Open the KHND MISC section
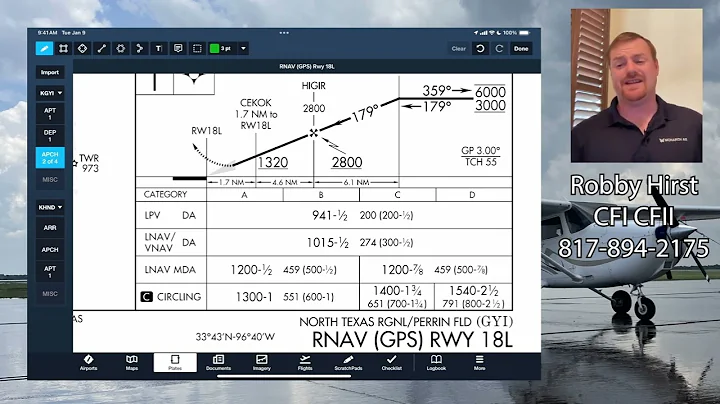The height and width of the screenshot is (404, 720). (50, 293)
